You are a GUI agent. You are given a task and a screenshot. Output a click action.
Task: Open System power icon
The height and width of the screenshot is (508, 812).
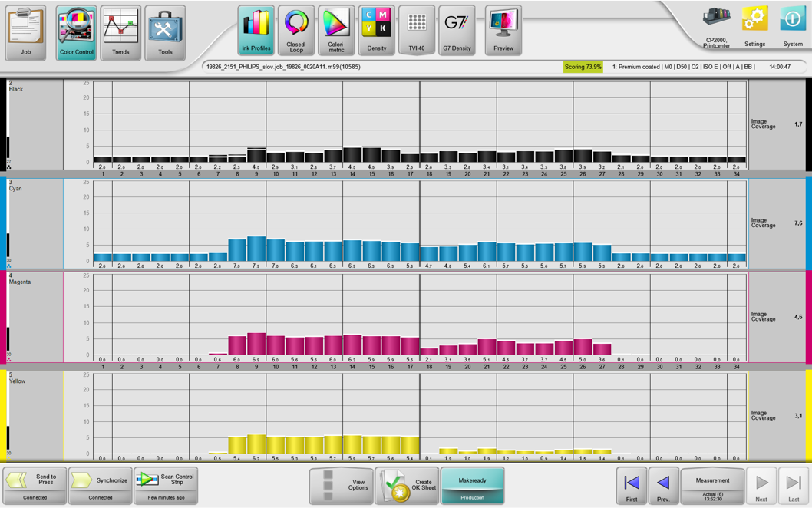(x=793, y=27)
